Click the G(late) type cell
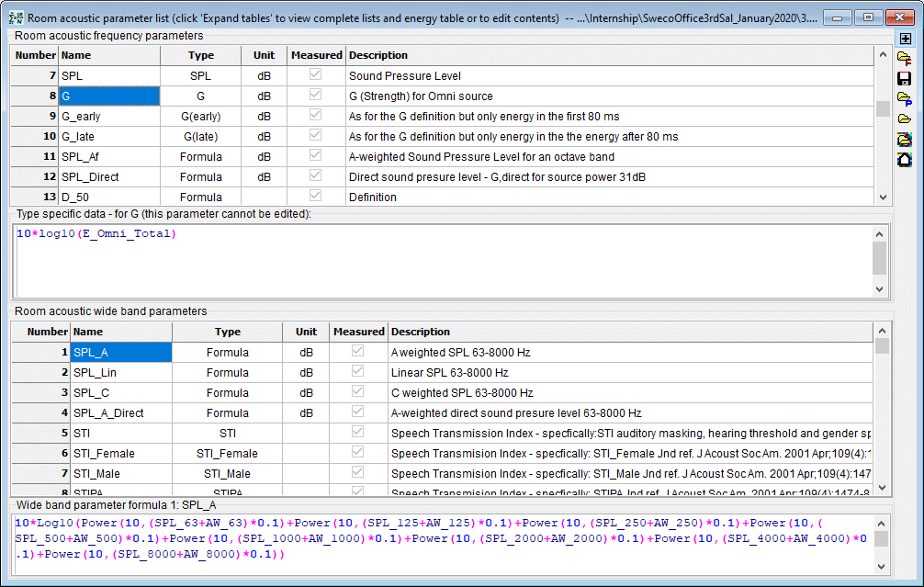924x587 pixels. pyautogui.click(x=201, y=137)
